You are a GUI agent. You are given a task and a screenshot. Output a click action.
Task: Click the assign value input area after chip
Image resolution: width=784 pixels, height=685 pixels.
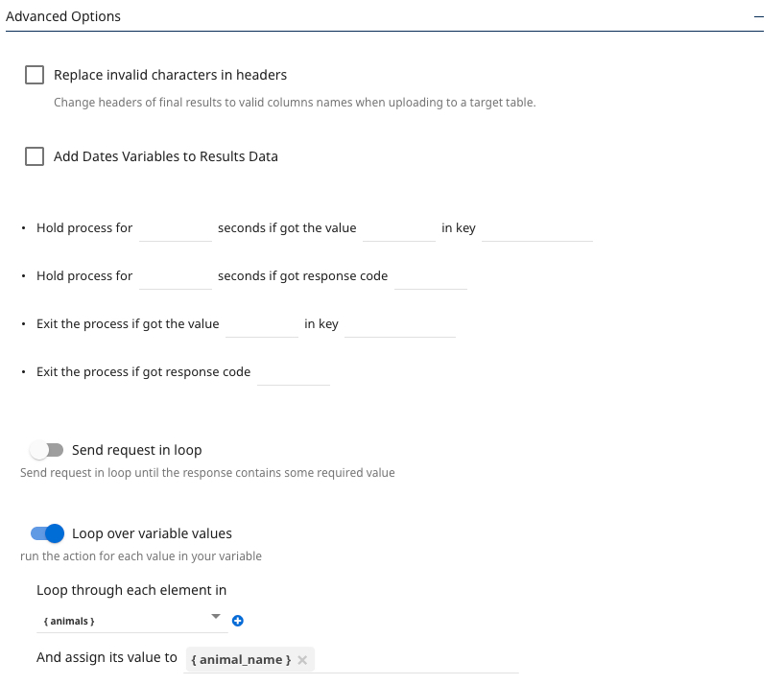coord(416,660)
